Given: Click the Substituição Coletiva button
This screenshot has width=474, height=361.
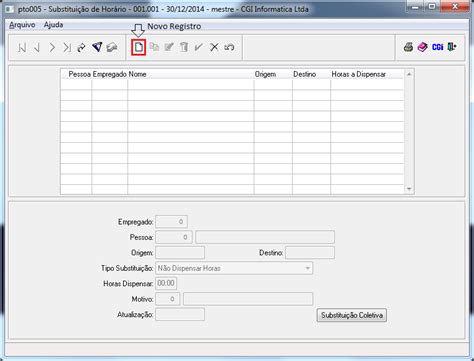Looking at the screenshot, I should point(352,315).
